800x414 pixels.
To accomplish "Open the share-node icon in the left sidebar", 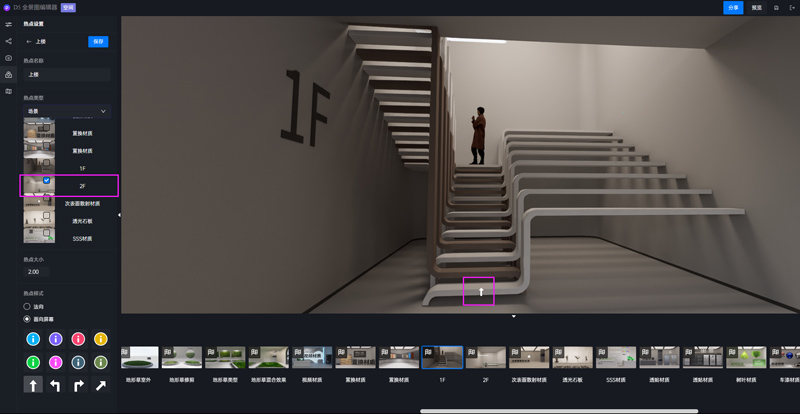I will [x=8, y=41].
